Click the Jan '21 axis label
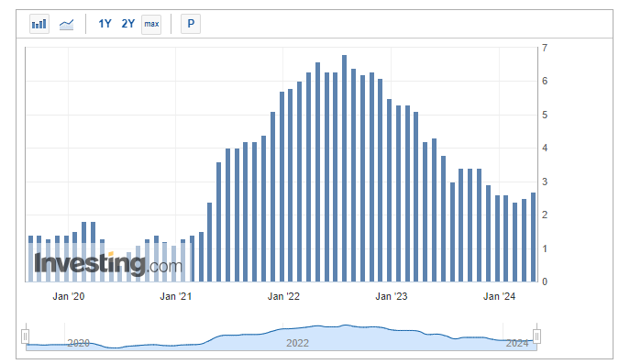The width and height of the screenshot is (619, 364). click(x=176, y=296)
